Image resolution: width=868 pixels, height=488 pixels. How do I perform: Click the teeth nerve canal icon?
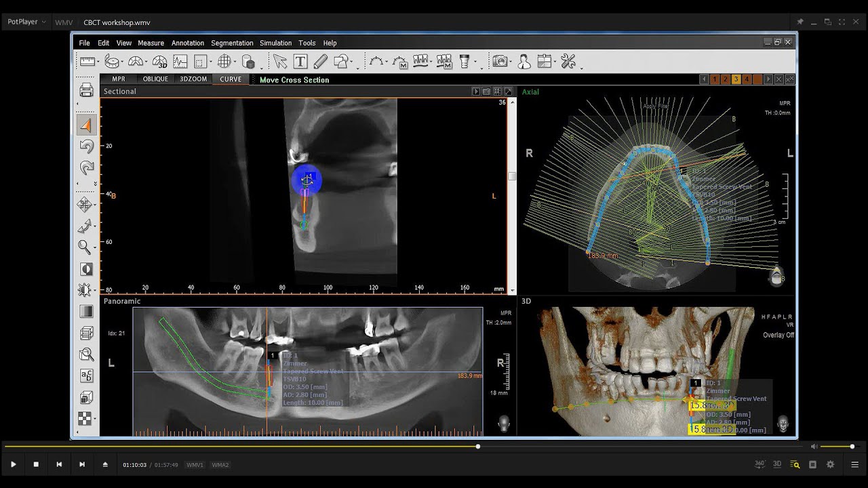[x=421, y=62]
